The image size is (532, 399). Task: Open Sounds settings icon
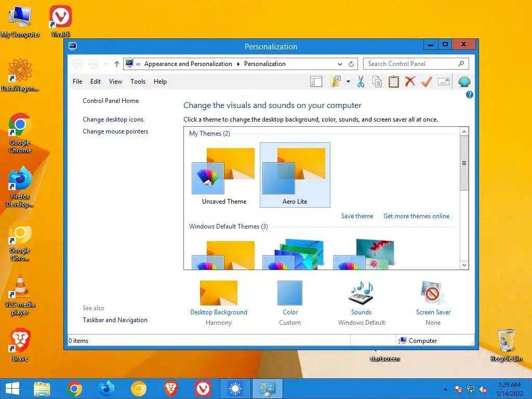tap(361, 293)
